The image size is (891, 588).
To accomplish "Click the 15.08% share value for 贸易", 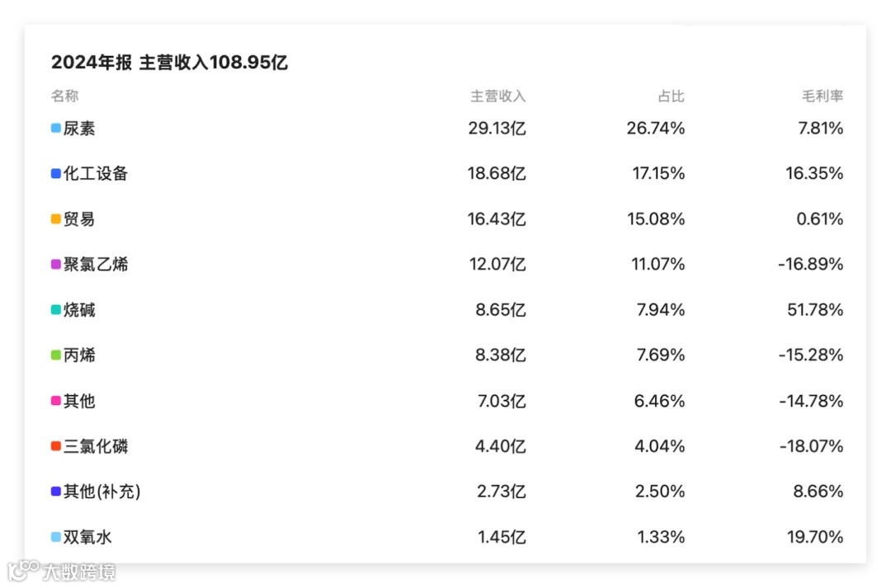I will pos(656,219).
